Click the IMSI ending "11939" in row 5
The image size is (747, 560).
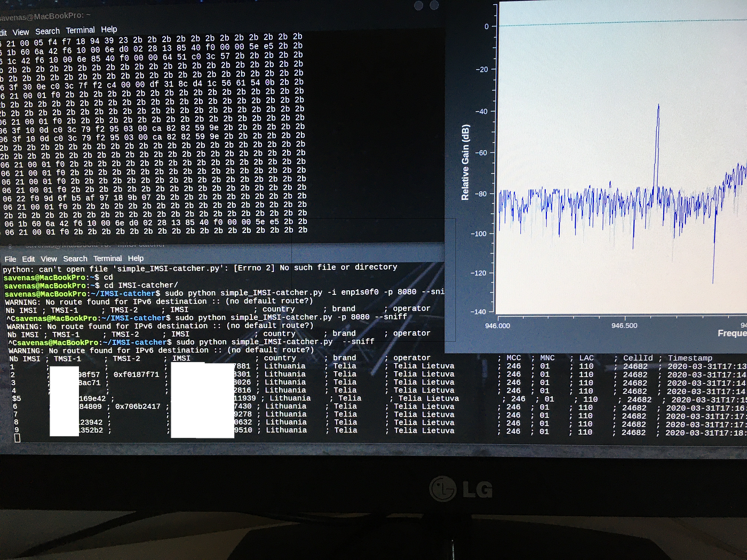coord(245,398)
